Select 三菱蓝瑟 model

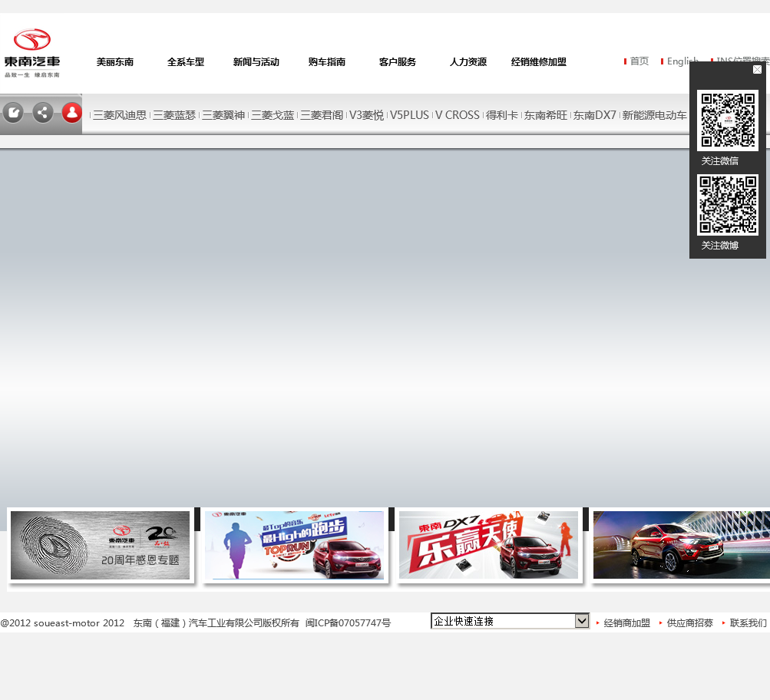(x=174, y=115)
